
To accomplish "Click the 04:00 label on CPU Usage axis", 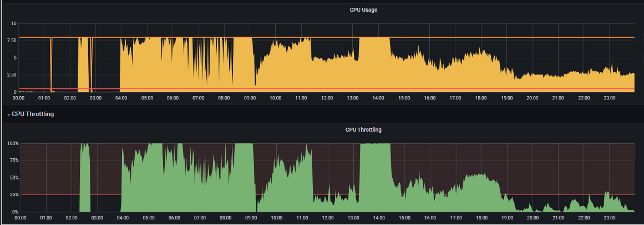I will (121, 98).
